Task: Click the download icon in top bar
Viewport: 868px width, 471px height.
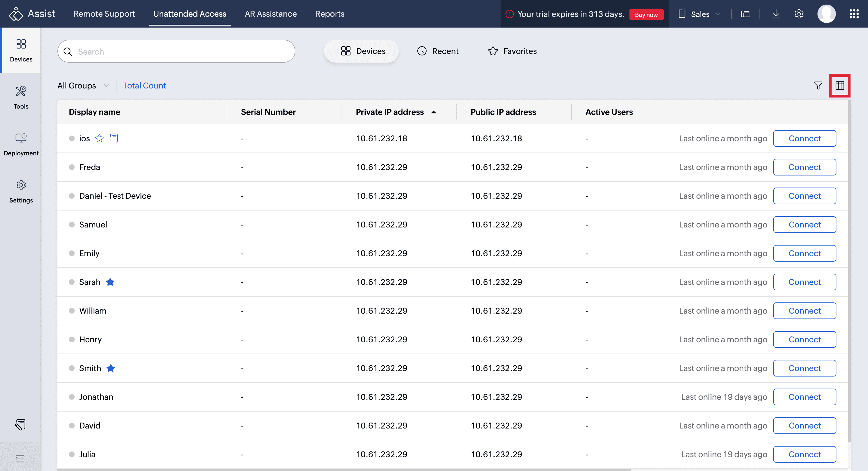Action: coord(776,14)
